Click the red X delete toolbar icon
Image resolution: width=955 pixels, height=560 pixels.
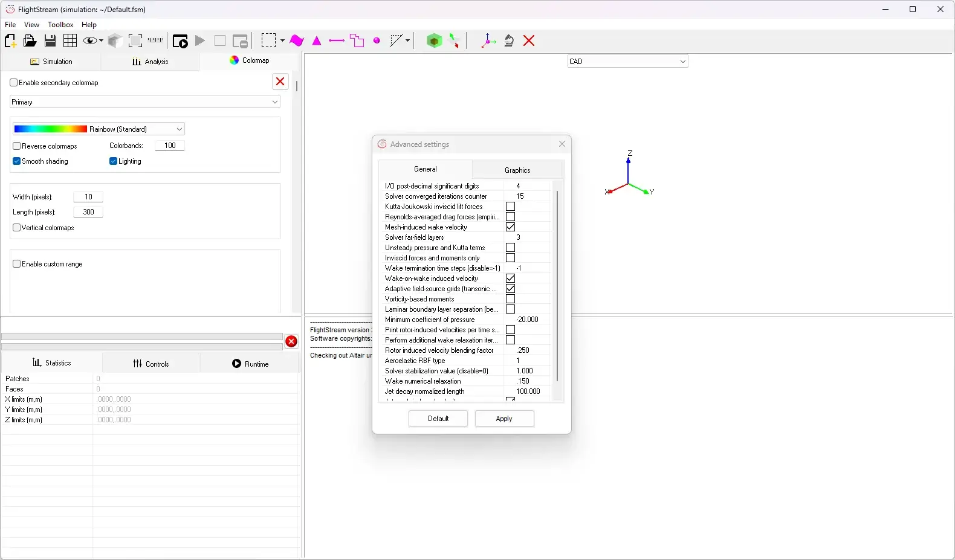[529, 40]
